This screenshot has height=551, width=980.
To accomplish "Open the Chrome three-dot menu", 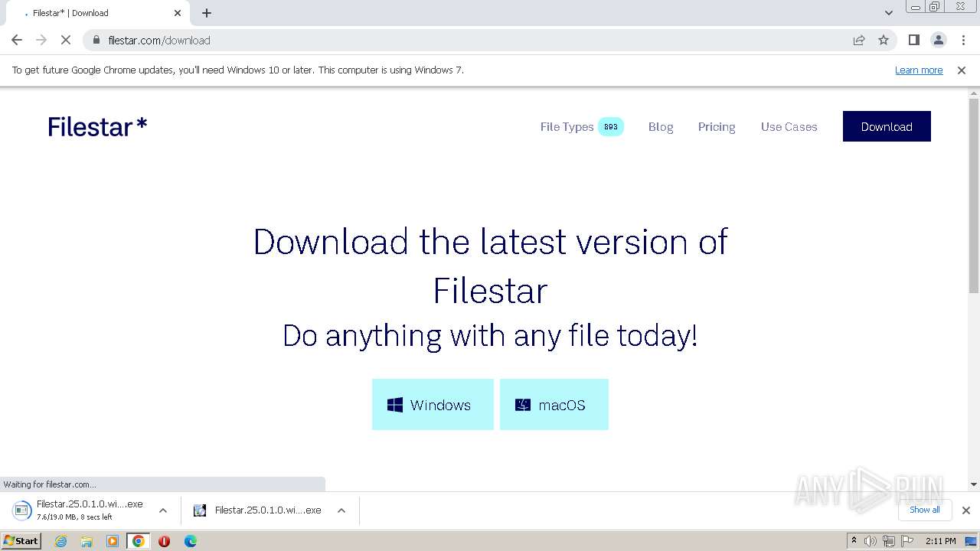I will click(x=963, y=40).
